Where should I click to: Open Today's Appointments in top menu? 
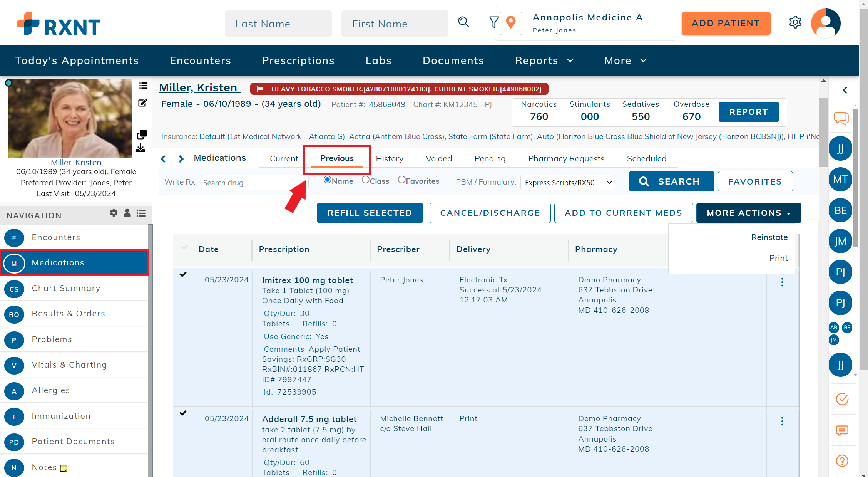point(77,60)
